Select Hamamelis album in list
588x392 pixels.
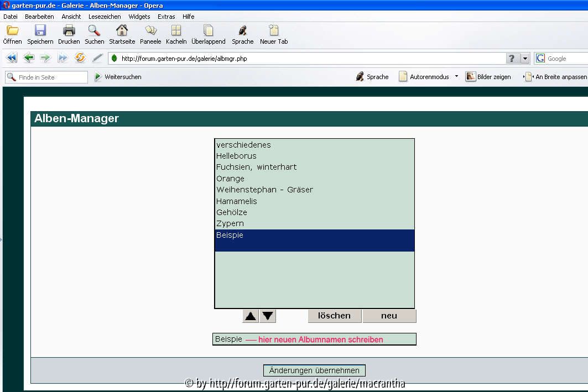pos(237,201)
